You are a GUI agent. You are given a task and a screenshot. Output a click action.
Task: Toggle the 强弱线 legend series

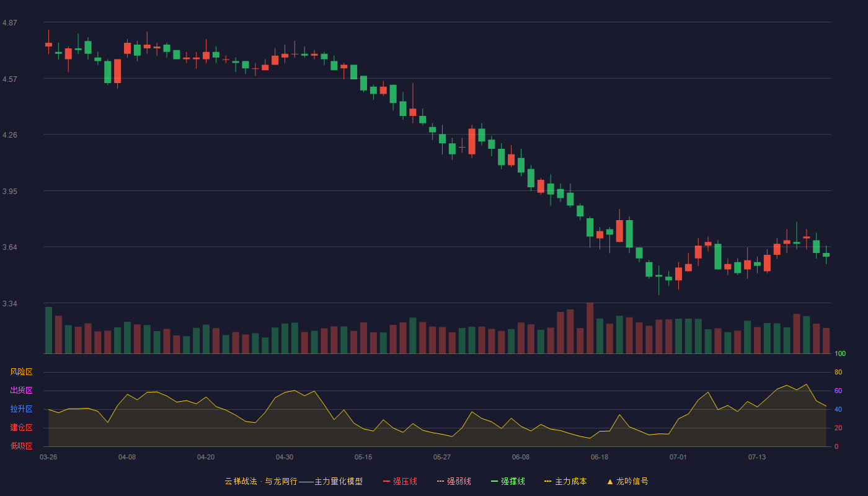tap(454, 481)
